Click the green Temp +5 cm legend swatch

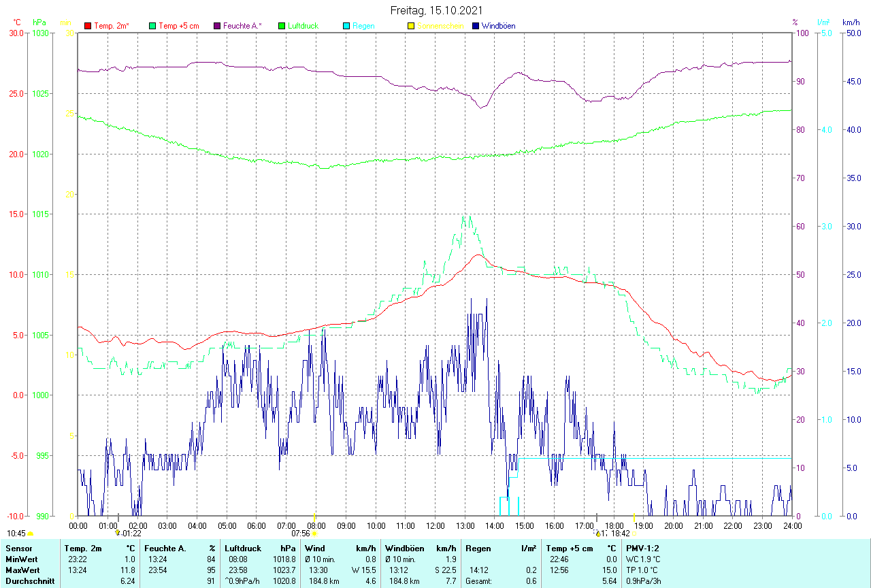(x=152, y=26)
